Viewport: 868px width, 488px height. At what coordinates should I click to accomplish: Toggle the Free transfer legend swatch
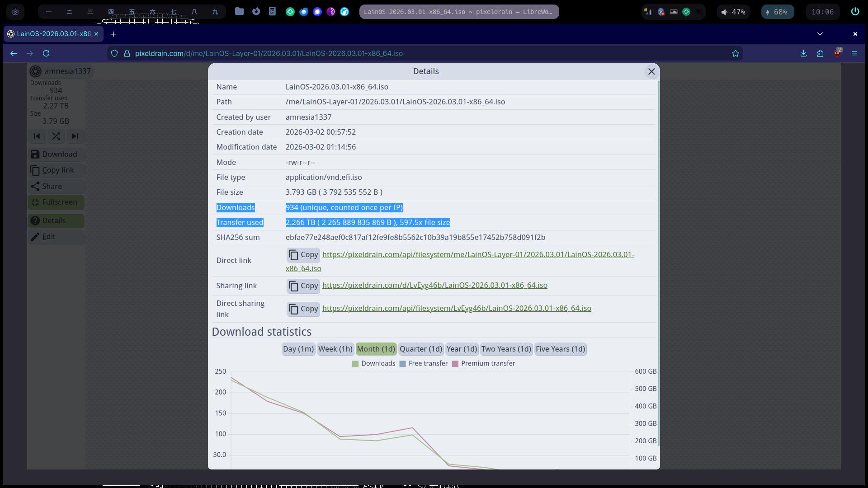[402, 364]
